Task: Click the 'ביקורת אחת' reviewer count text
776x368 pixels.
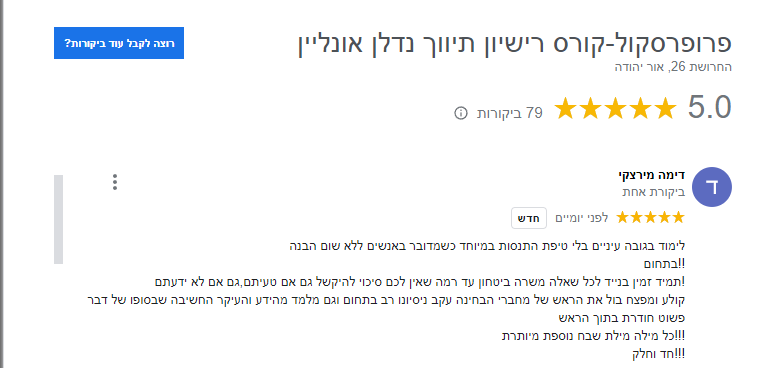Action: click(x=653, y=192)
